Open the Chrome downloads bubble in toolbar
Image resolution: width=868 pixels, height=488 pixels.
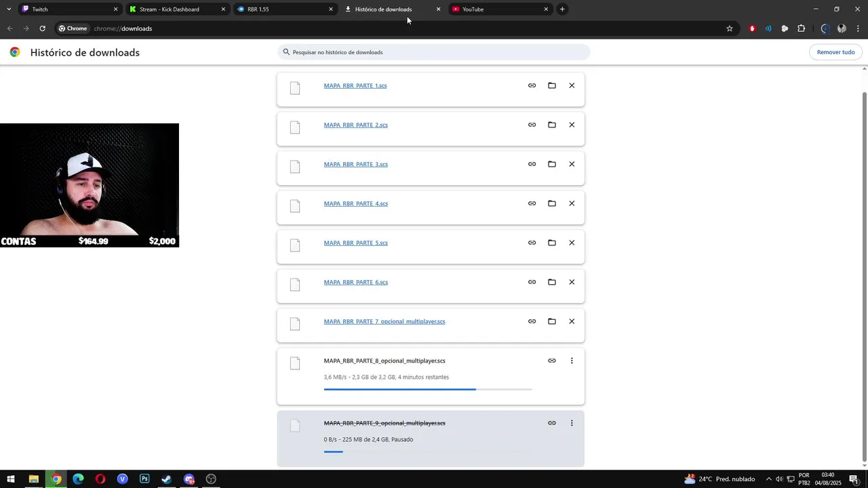tap(825, 28)
